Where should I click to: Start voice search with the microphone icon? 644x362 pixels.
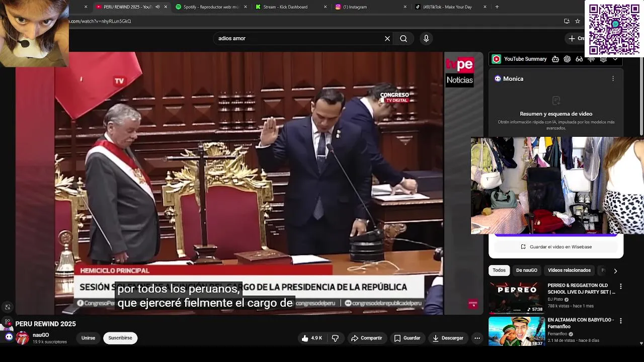point(426,38)
